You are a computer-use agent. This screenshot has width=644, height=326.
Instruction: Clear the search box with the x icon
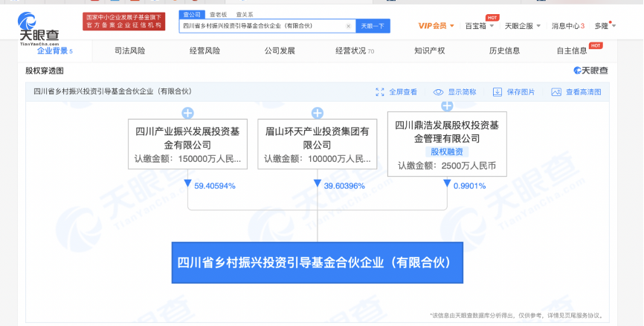tap(348, 26)
